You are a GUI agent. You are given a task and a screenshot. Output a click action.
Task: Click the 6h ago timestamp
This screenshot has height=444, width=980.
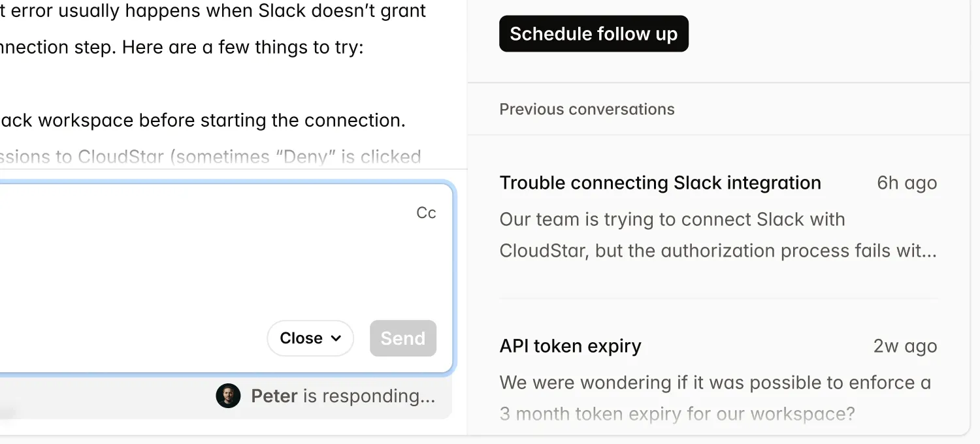[x=907, y=183]
